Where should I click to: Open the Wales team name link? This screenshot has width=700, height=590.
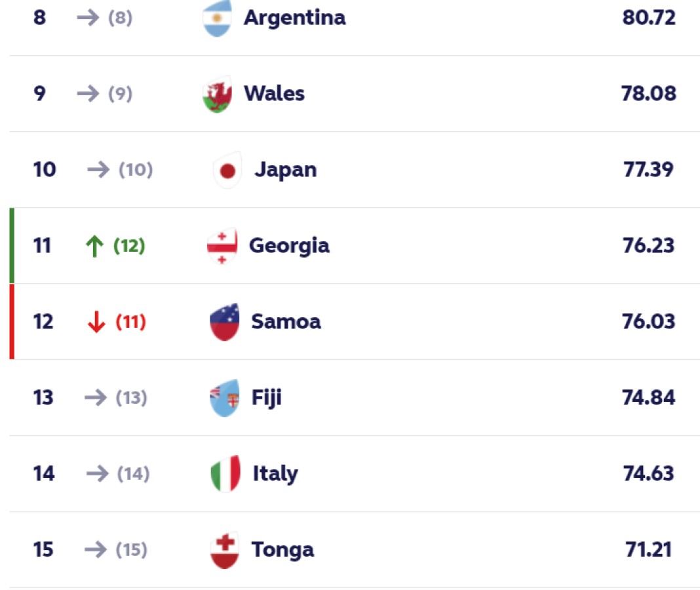pos(274,94)
